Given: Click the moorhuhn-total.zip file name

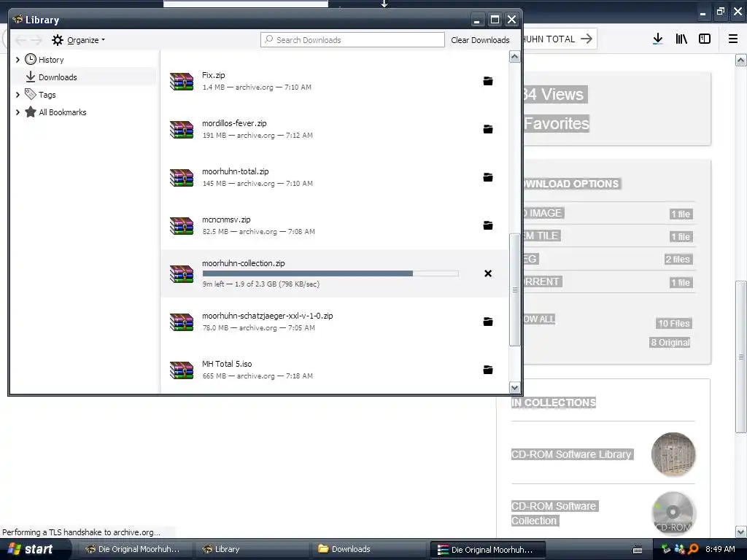Looking at the screenshot, I should point(236,171).
